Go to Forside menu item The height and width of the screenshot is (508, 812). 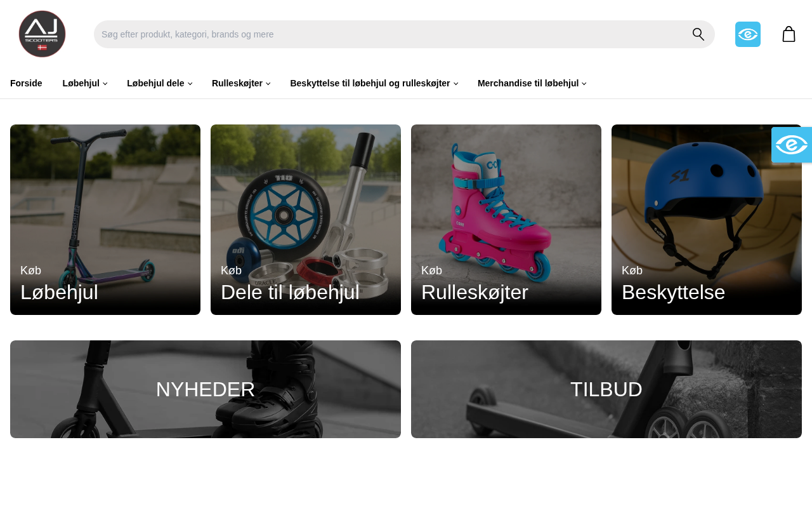(x=26, y=83)
